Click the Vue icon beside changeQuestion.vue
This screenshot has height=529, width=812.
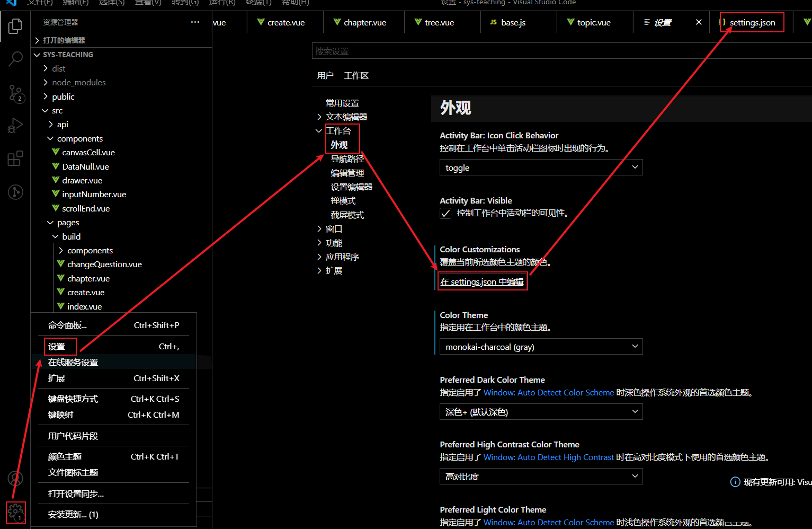pyautogui.click(x=61, y=264)
